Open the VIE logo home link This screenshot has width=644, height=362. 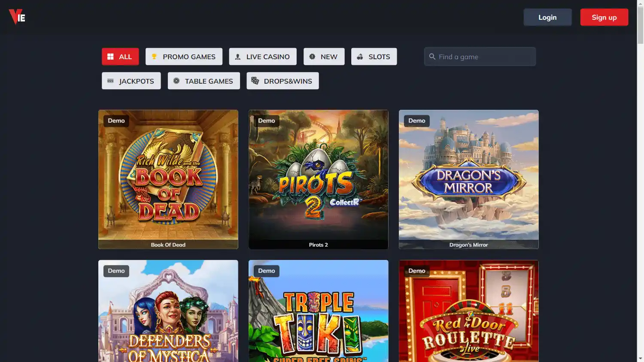click(17, 17)
